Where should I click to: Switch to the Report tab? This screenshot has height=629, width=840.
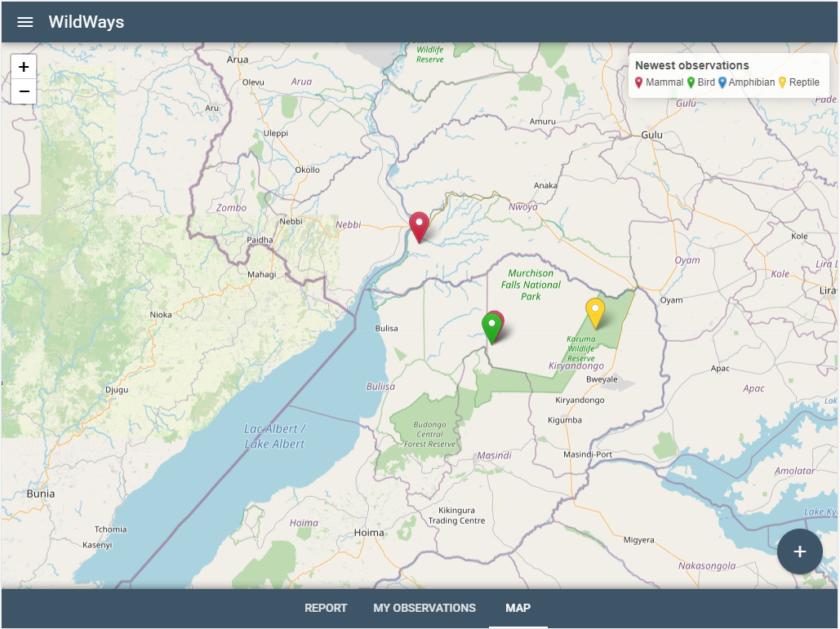(x=326, y=608)
